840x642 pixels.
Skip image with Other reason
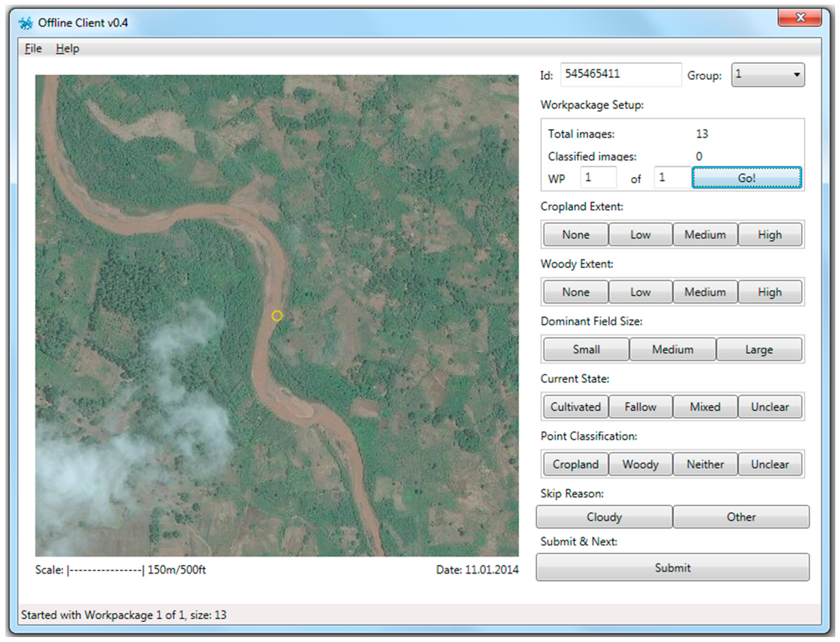coord(741,517)
